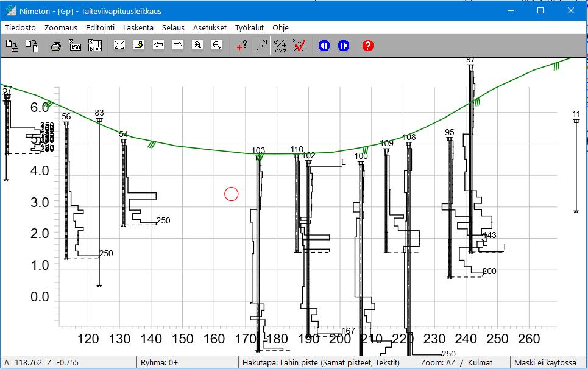This screenshot has height=369, width=588.
Task: Click the 4.0 elevation axis label
Action: [x=40, y=171]
